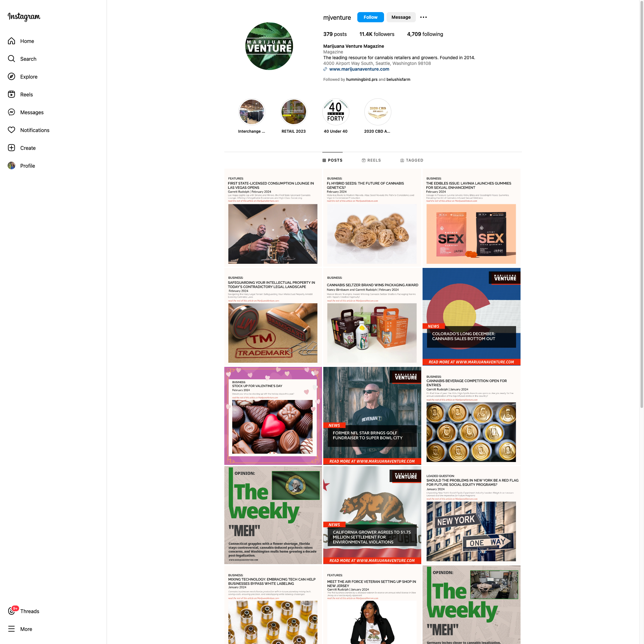Viewport: 644px width, 644px height.
Task: Click the Create plus icon
Action: coord(11,148)
